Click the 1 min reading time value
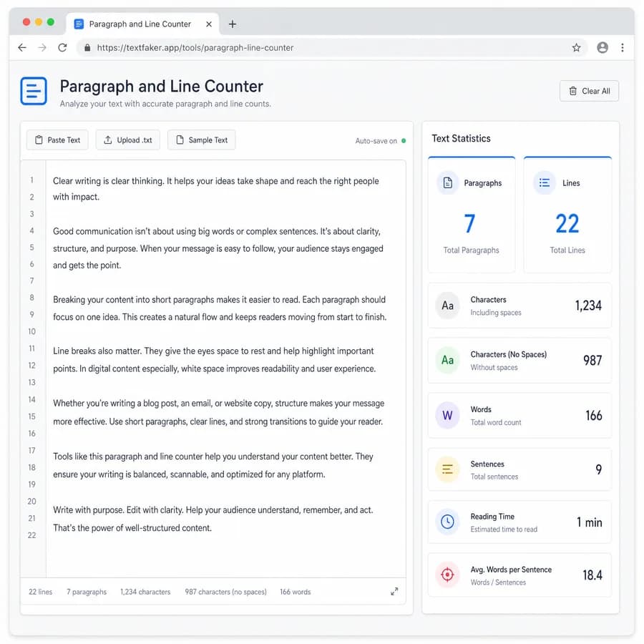 click(589, 522)
